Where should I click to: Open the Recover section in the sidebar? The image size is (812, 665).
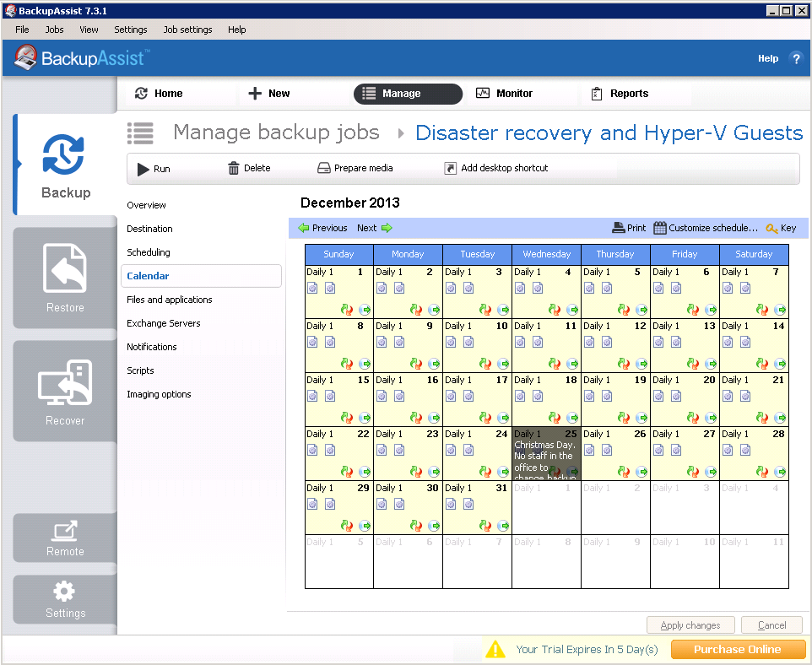[65, 391]
